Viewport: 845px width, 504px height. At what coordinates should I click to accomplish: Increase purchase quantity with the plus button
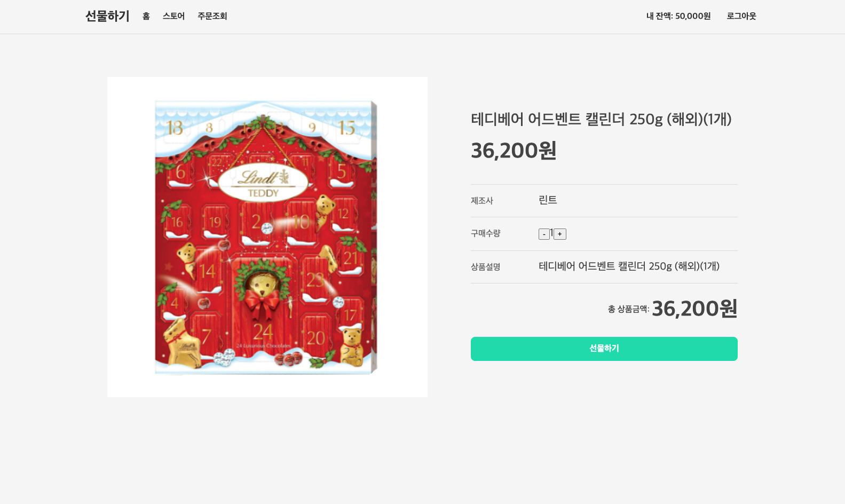click(x=559, y=234)
